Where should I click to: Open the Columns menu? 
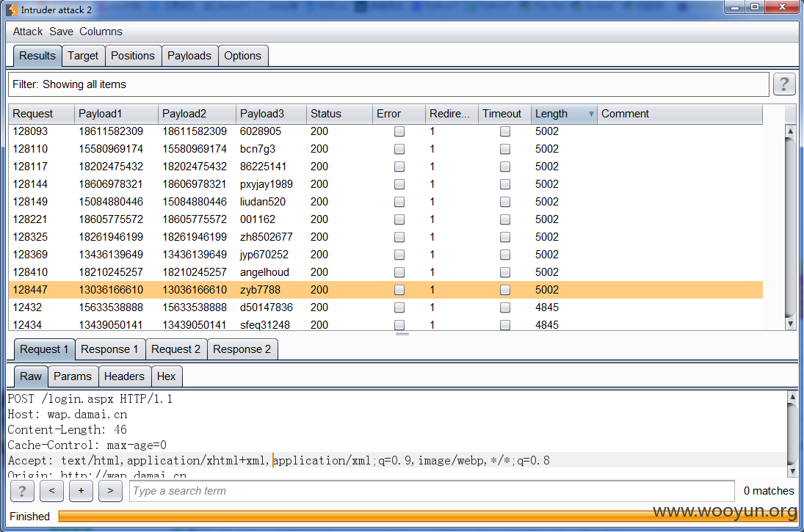[x=101, y=32]
